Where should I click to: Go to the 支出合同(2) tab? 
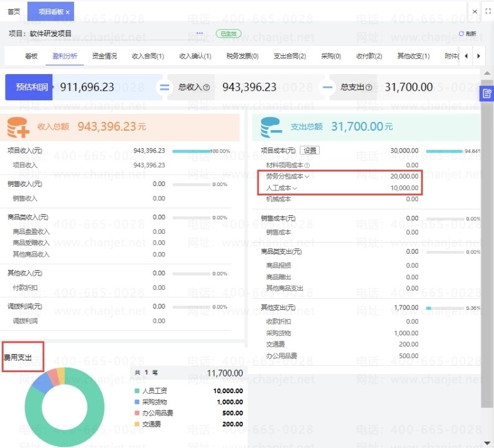pos(290,56)
